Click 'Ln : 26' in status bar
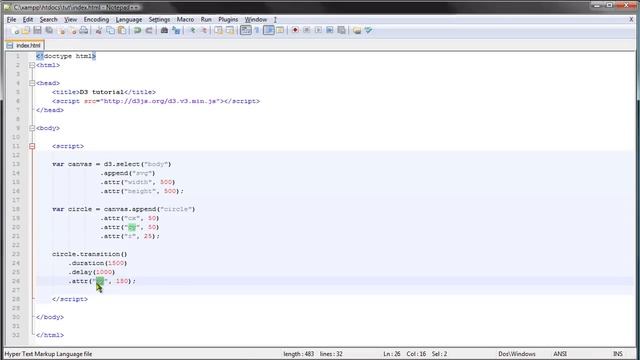This screenshot has width=640, height=360. (391, 354)
